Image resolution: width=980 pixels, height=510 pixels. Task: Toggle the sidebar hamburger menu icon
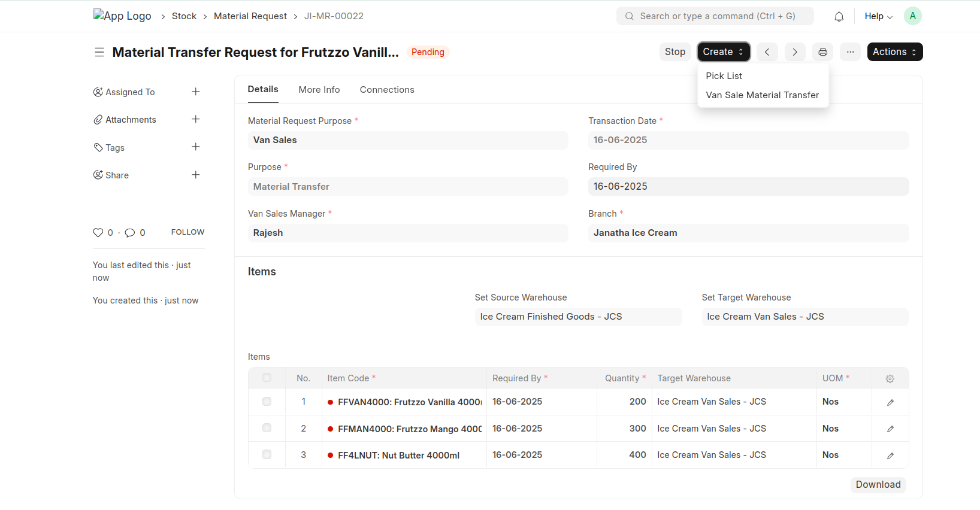click(x=99, y=53)
